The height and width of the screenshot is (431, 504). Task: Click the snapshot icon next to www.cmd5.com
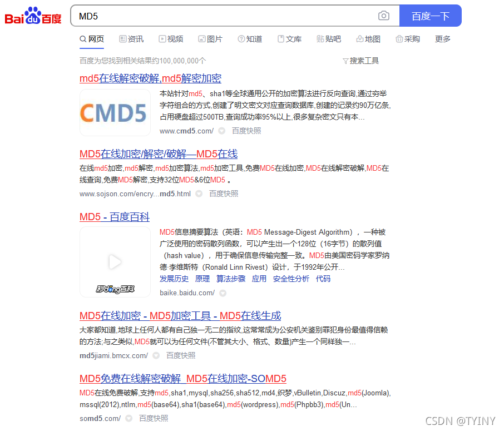pyautogui.click(x=223, y=131)
